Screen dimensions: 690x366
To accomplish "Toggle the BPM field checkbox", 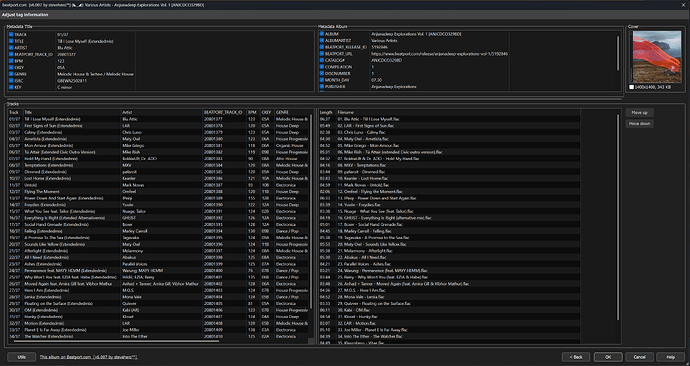I will [x=11, y=61].
